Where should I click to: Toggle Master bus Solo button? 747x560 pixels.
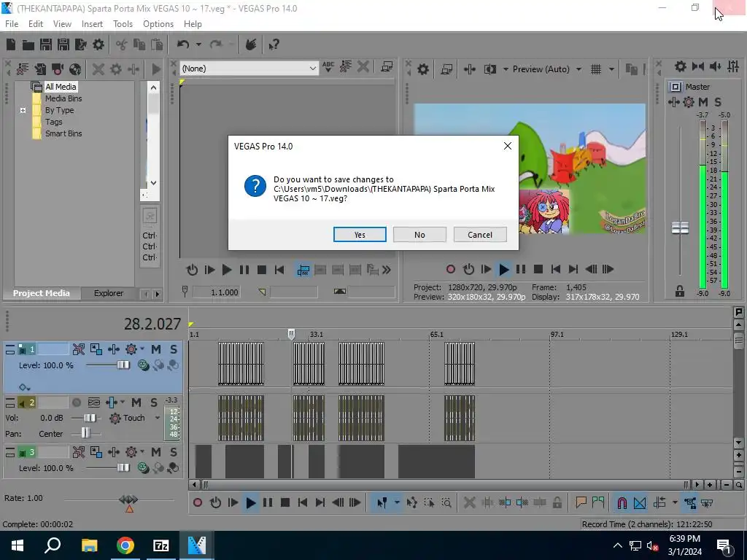pyautogui.click(x=718, y=102)
